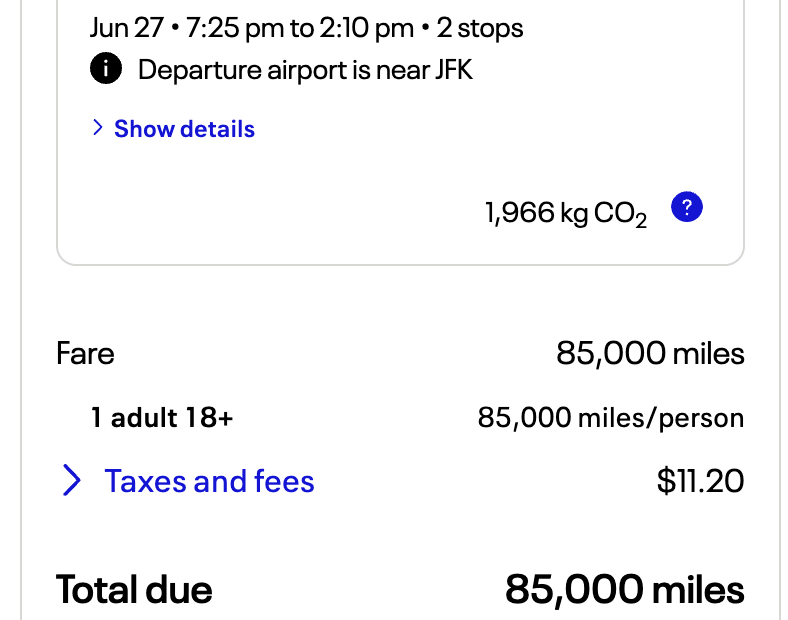Click the 2:10 pm arrival time
The width and height of the screenshot is (788, 620).
(367, 28)
